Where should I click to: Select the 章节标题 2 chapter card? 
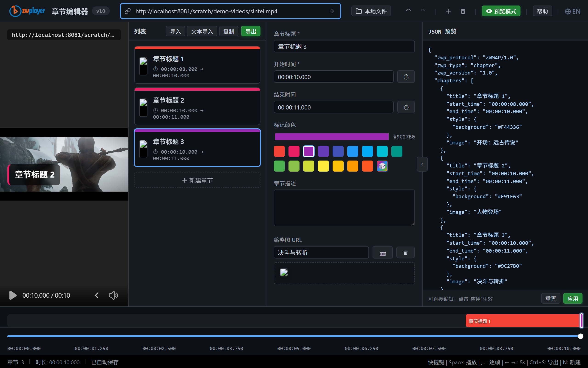(x=197, y=106)
